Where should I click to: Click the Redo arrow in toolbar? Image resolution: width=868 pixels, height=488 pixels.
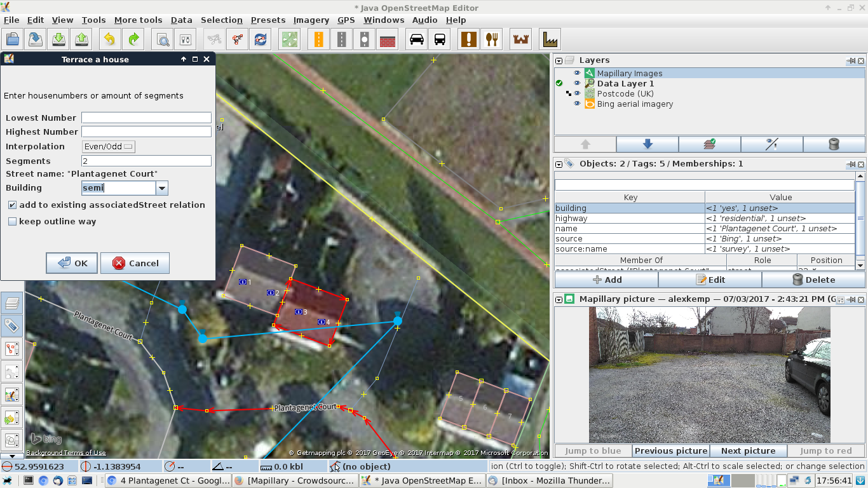(133, 39)
